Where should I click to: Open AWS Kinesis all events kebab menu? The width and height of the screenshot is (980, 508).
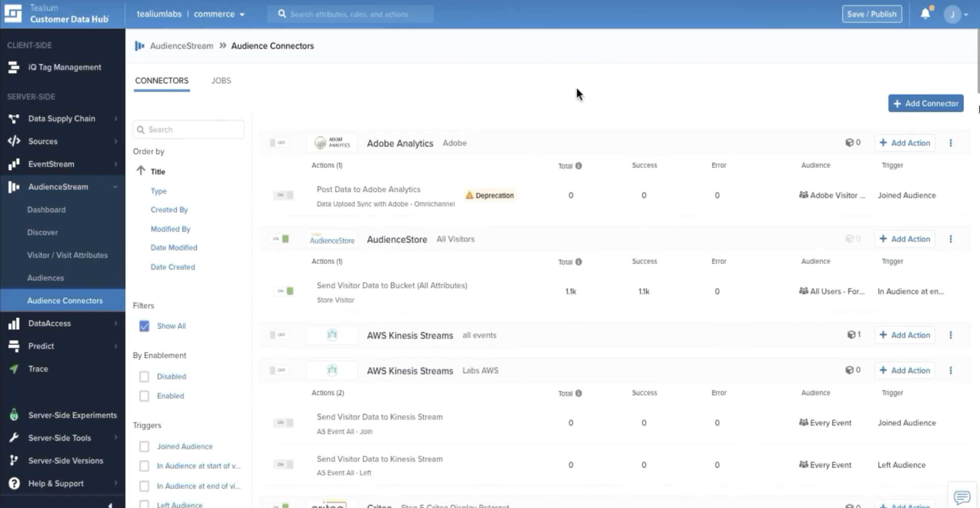[951, 335]
